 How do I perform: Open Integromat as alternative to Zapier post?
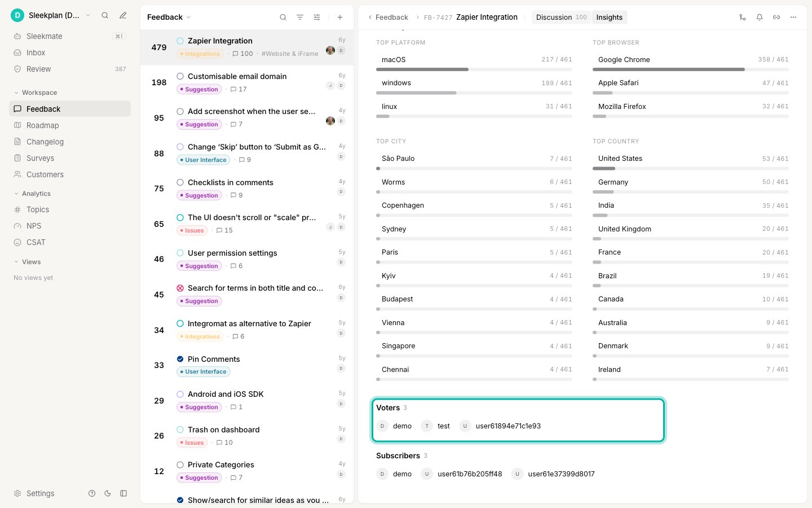tap(249, 323)
